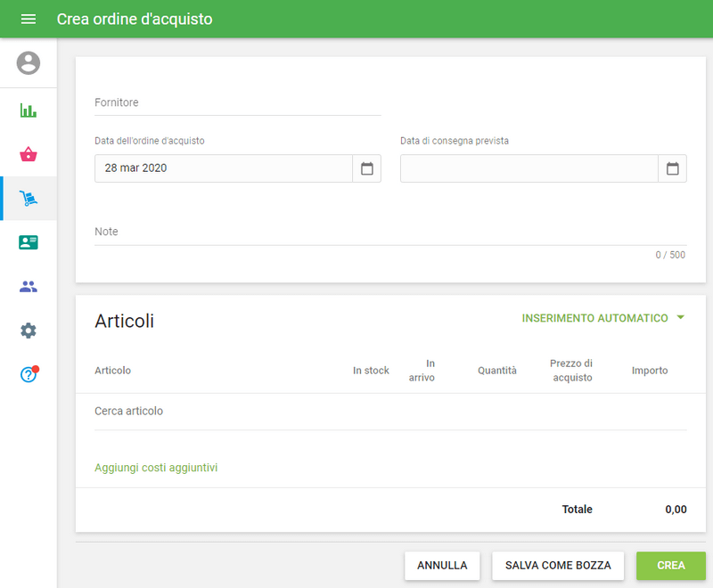Open the help question mark icon
This screenshot has height=588, width=713.
point(29,374)
